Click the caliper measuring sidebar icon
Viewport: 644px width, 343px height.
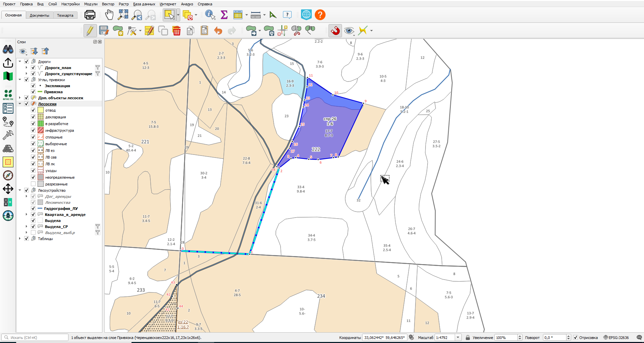(x=8, y=135)
